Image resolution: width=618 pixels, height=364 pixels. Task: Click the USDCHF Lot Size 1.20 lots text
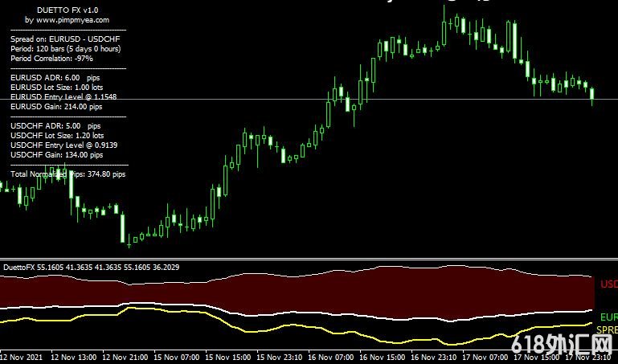click(x=57, y=136)
